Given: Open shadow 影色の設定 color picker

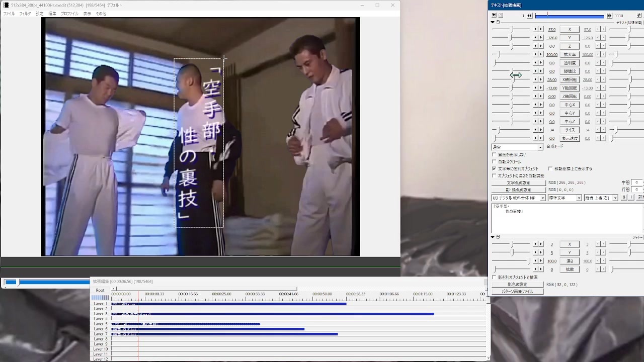Looking at the screenshot, I should click(517, 285).
